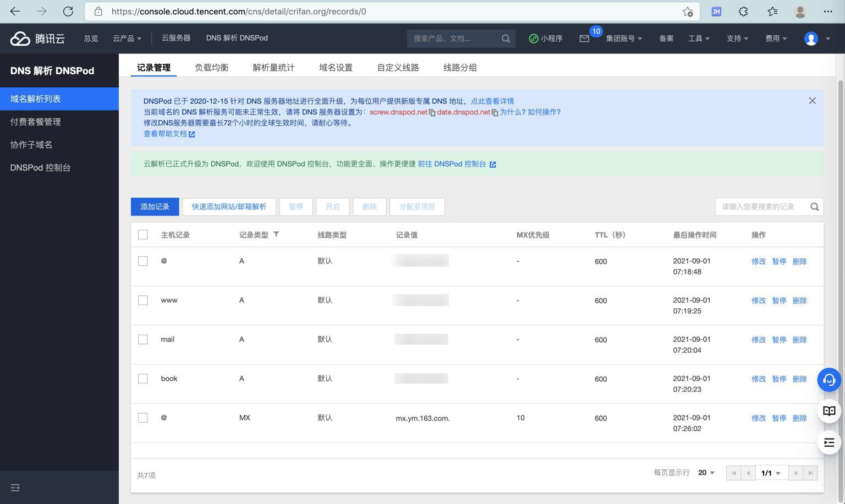This screenshot has height=504, width=845.
Task: Open 付费套餐管理 in sidebar
Action: (59, 122)
